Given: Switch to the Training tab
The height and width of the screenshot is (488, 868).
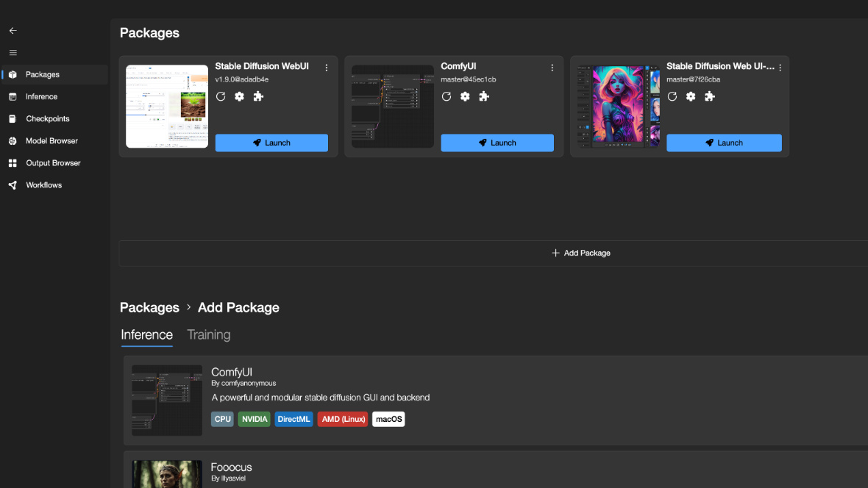Looking at the screenshot, I should (209, 335).
